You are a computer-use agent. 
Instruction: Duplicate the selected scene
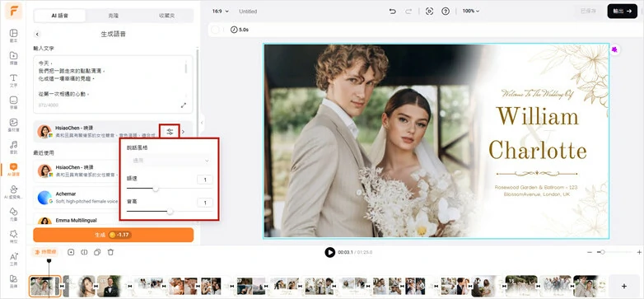(97, 252)
